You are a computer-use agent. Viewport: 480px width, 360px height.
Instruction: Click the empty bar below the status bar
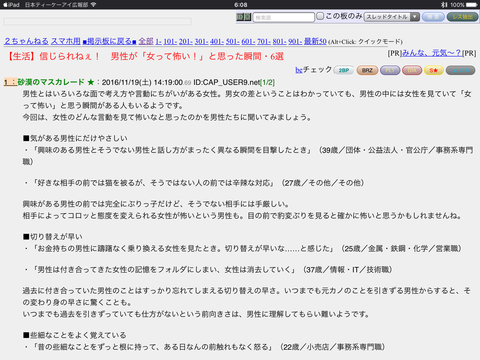(97, 22)
